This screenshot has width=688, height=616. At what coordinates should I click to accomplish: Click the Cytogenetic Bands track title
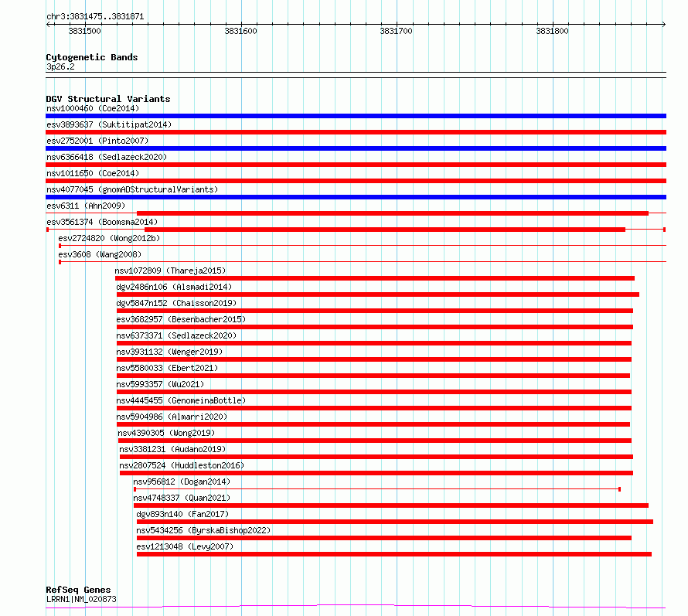[x=92, y=57]
